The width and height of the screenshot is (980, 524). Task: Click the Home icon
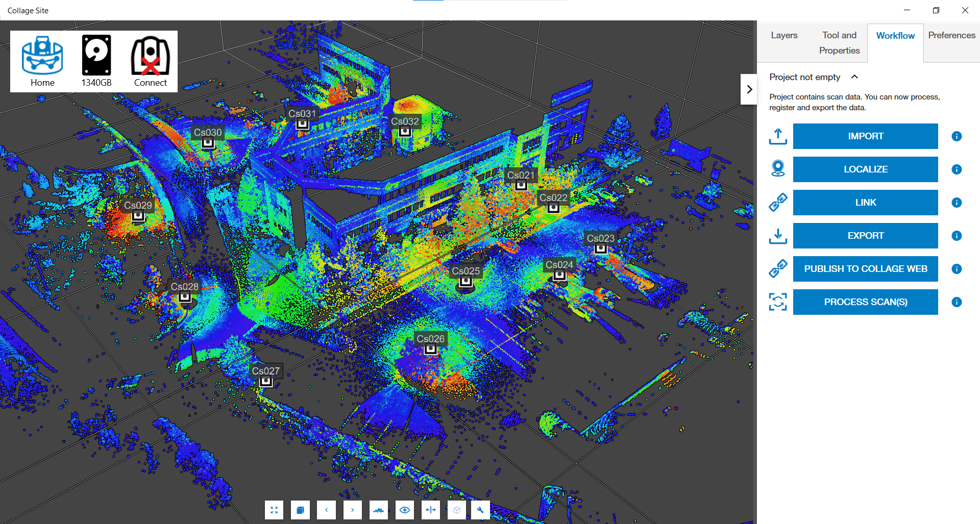point(42,61)
